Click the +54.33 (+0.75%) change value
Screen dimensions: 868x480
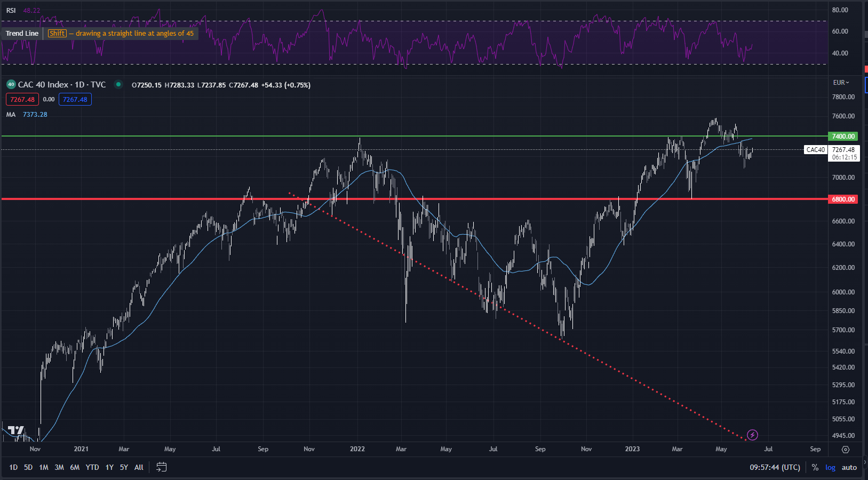pos(286,85)
